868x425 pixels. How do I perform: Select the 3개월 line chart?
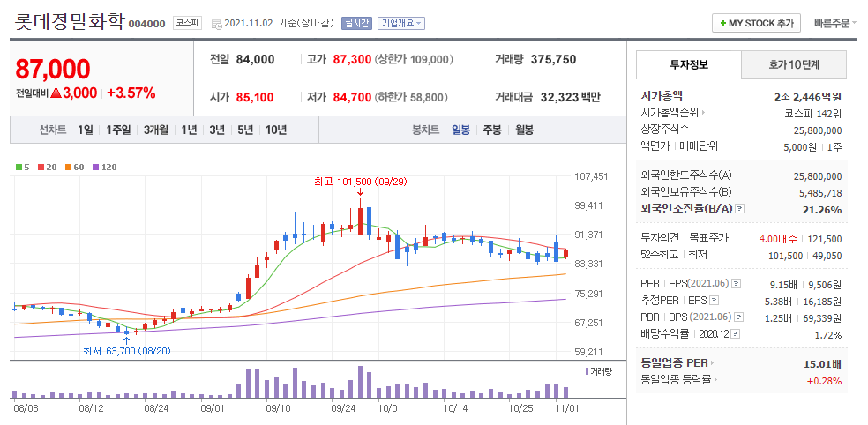click(155, 130)
